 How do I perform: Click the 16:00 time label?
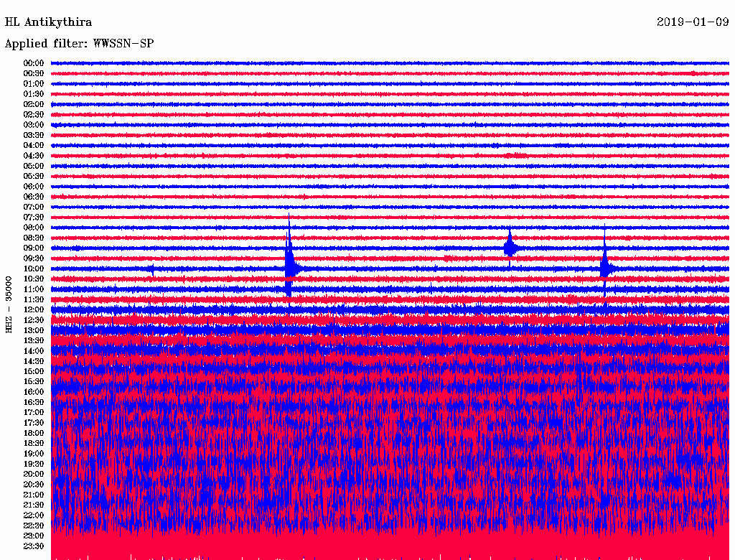click(x=34, y=391)
